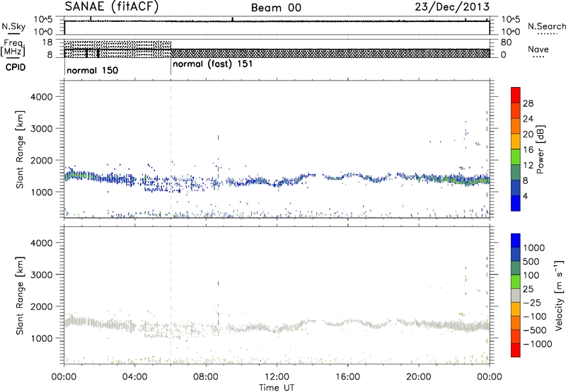
Task: Click the 'normal 150' CPID text
Action: click(93, 70)
